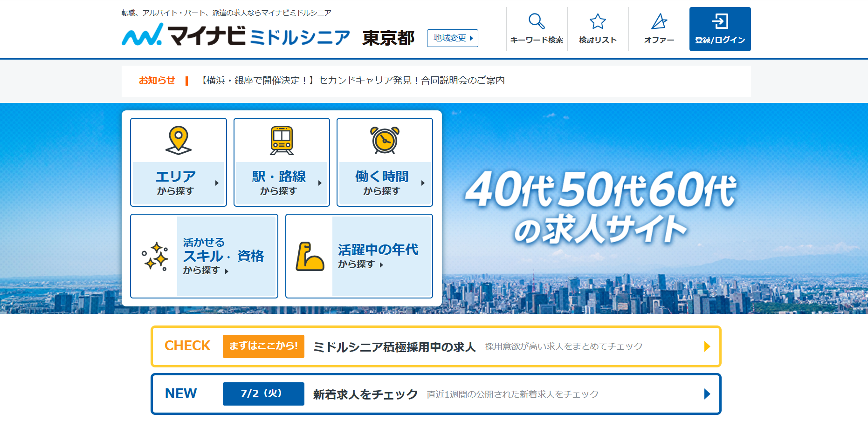The height and width of the screenshot is (427, 868).
Task: Select the train station/line icon
Action: pos(282,140)
